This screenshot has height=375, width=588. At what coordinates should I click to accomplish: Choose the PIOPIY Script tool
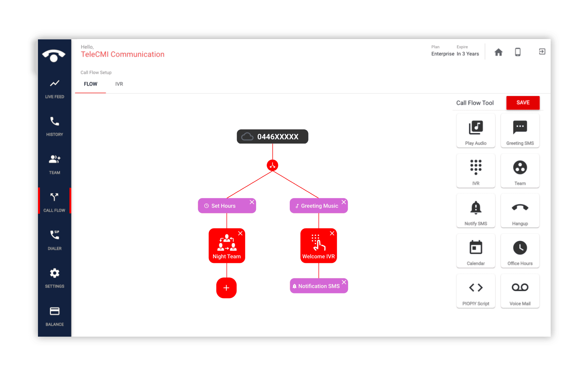point(476,291)
